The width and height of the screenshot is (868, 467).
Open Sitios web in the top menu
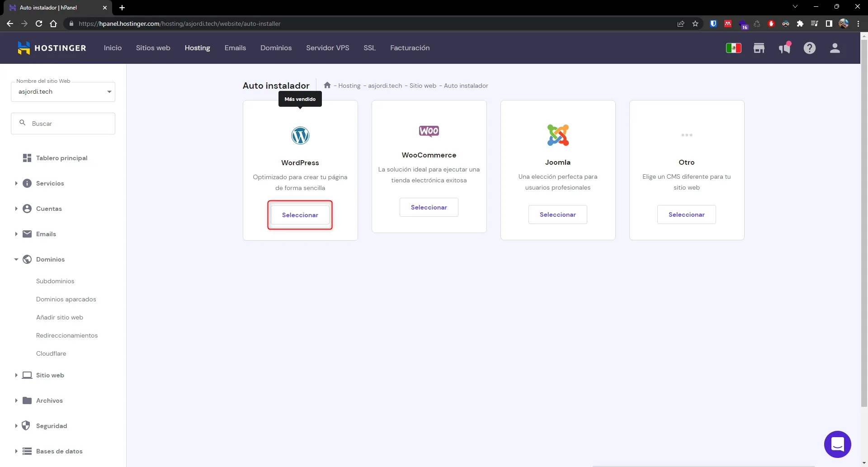[x=153, y=48]
